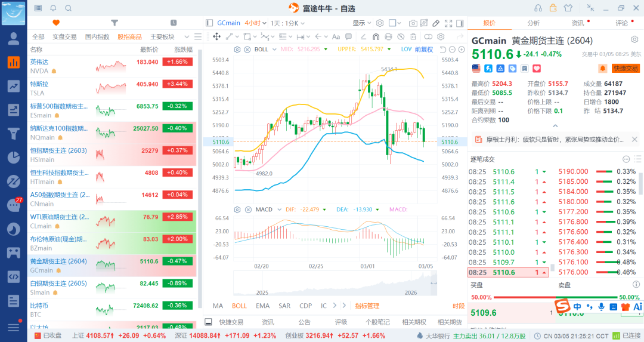Viewport: 644px width, 342px height.
Task: Open the code API sidebar icon
Action: [x=14, y=276]
